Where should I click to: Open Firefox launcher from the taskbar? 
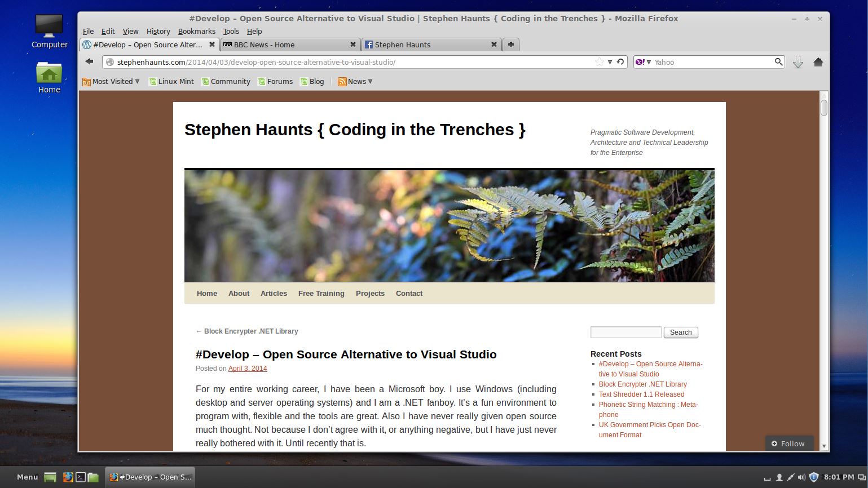click(x=68, y=477)
